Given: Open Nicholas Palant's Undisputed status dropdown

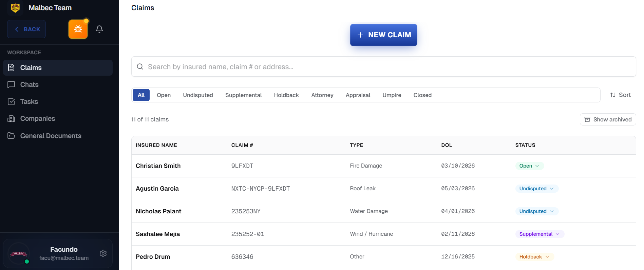Looking at the screenshot, I should tap(537, 211).
